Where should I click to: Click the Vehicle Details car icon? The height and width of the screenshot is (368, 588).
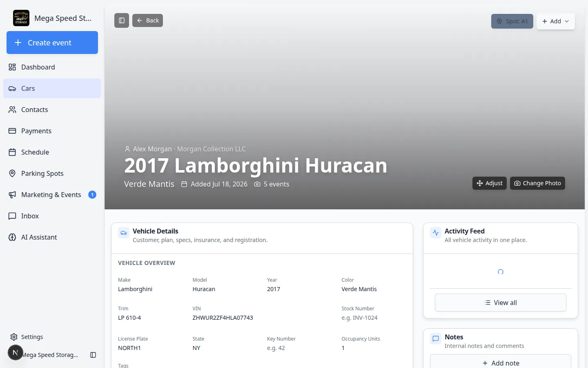[124, 233]
